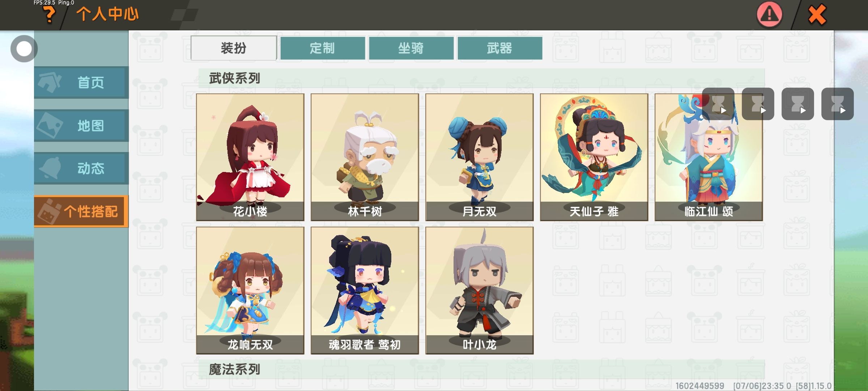Tap the white circular floating record button
This screenshot has width=868, height=391.
click(x=24, y=49)
